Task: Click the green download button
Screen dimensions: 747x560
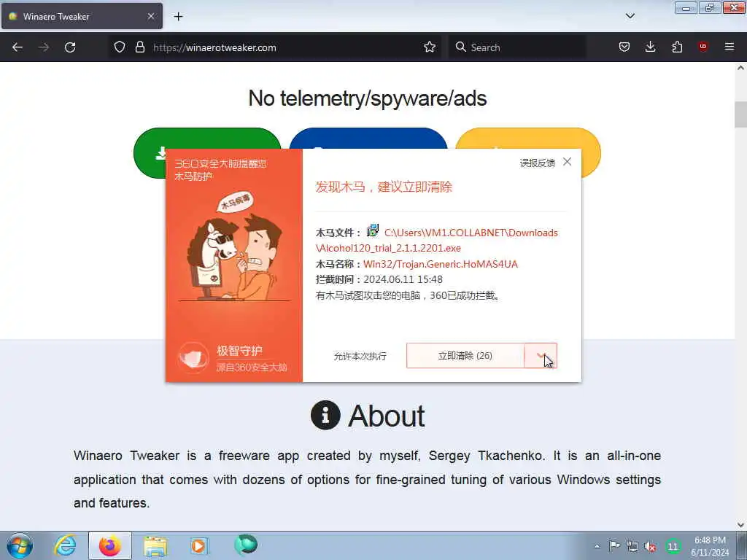Action: click(x=207, y=153)
